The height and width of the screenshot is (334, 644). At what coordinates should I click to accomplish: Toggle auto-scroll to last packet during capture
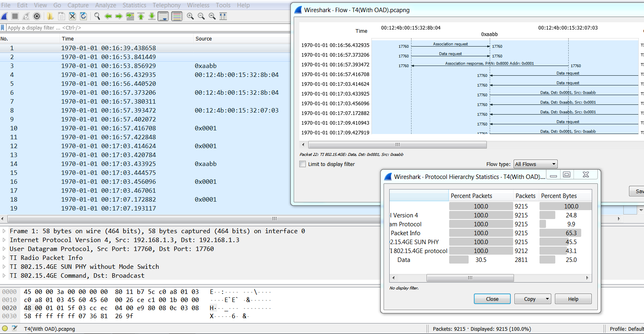coord(163,16)
